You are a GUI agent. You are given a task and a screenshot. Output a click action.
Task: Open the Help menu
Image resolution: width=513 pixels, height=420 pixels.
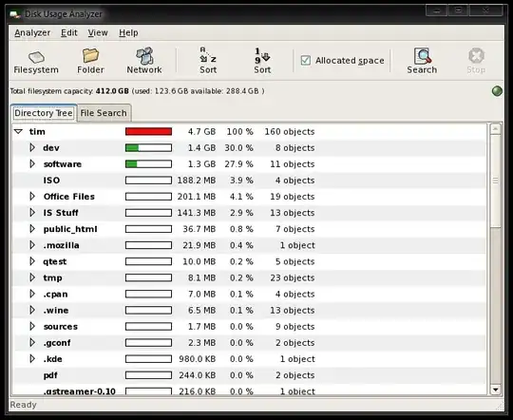coord(128,32)
